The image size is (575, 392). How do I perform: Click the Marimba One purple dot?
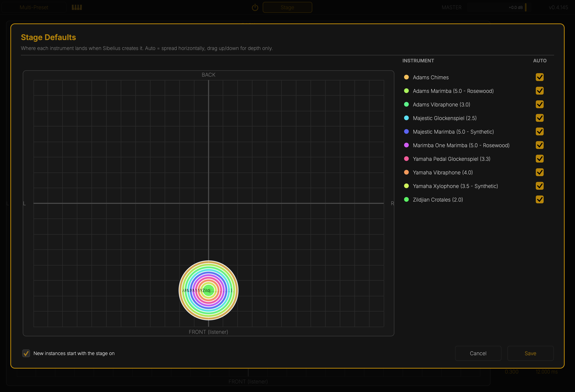[x=406, y=145]
